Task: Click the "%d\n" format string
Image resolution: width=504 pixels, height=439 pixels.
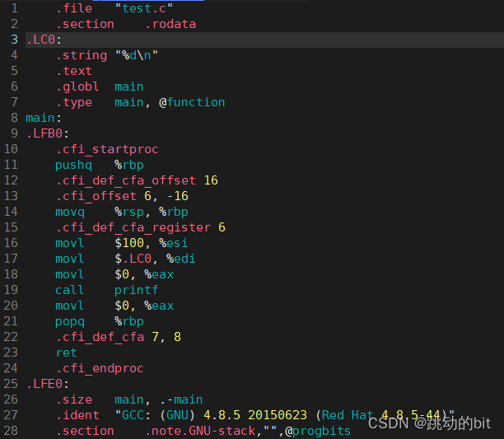Action: 137,55
